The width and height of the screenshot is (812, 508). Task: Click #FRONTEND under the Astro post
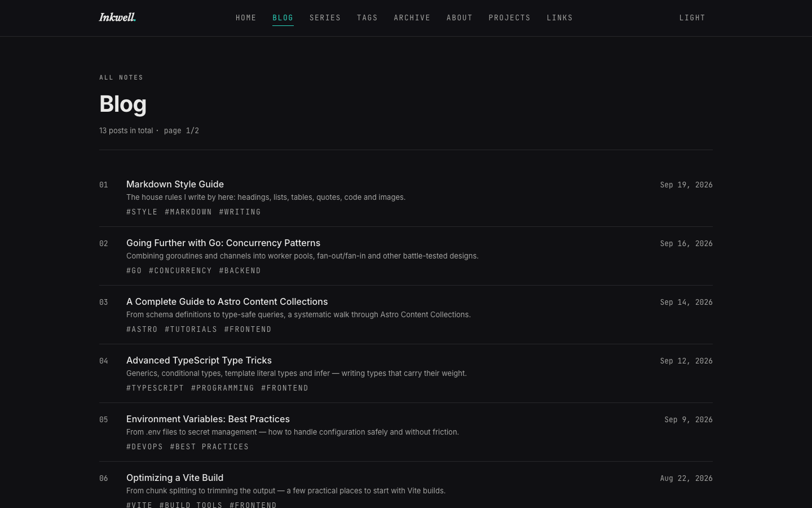coord(248,330)
